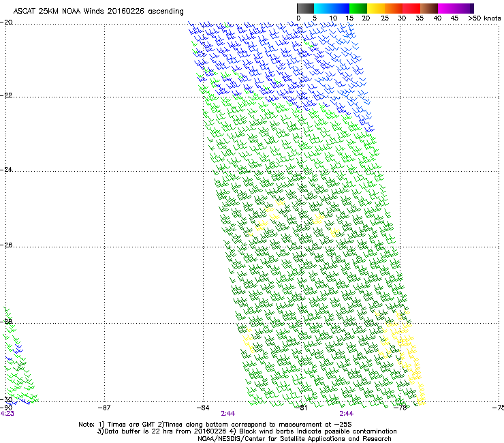Select the orange 25–30 knot color bar segment
Viewport: 504px width, 443px height.
pyautogui.click(x=394, y=8)
